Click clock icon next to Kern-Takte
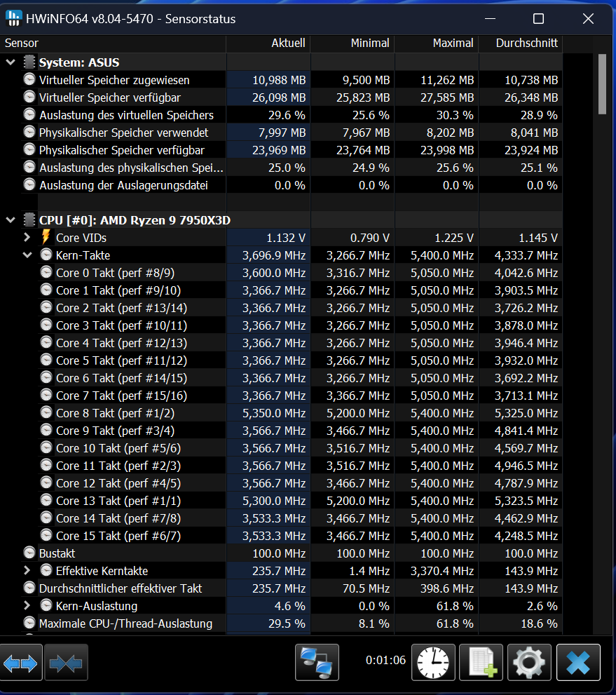The width and height of the screenshot is (616, 695). [46, 255]
